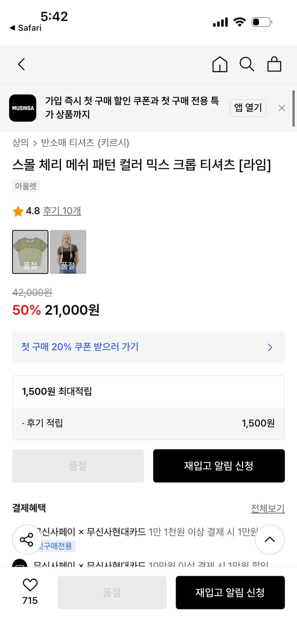Expand payment benefits via 전체보기
The width and height of the screenshot is (297, 644).
(x=268, y=508)
